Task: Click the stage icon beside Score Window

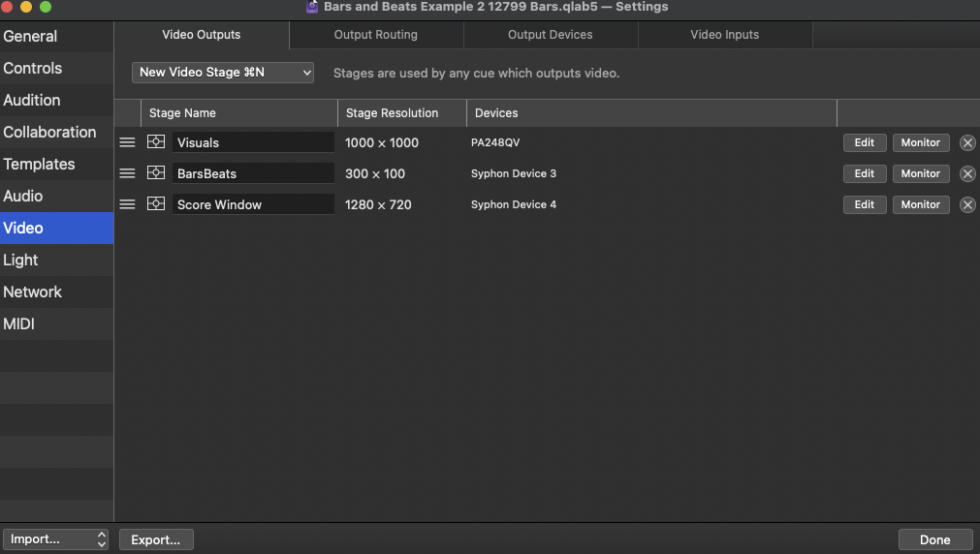Action: point(156,204)
